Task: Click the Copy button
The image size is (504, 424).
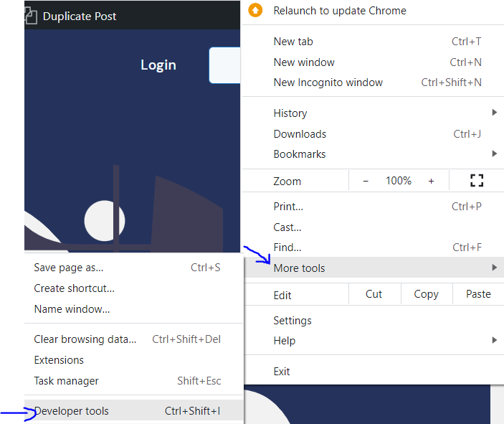Action: click(427, 294)
